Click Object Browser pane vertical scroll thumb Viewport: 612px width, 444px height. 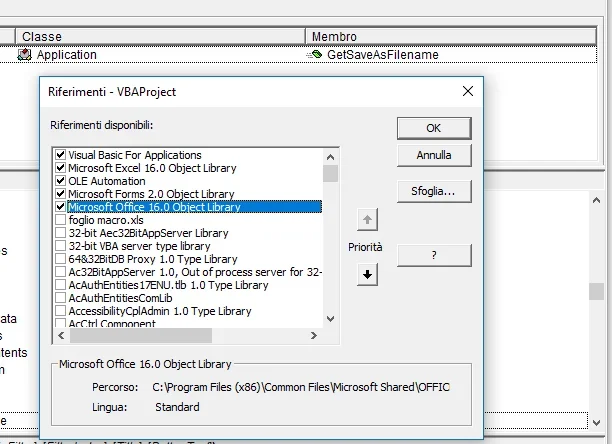pos(596,291)
